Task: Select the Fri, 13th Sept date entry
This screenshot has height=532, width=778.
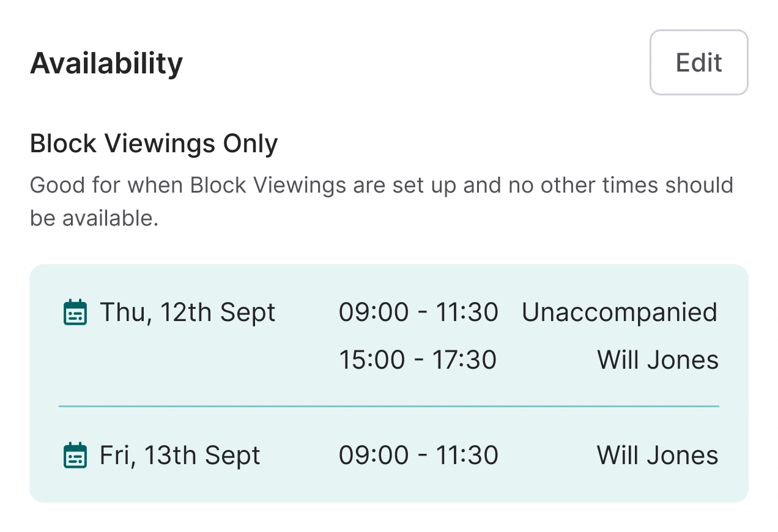Action: 179,456
